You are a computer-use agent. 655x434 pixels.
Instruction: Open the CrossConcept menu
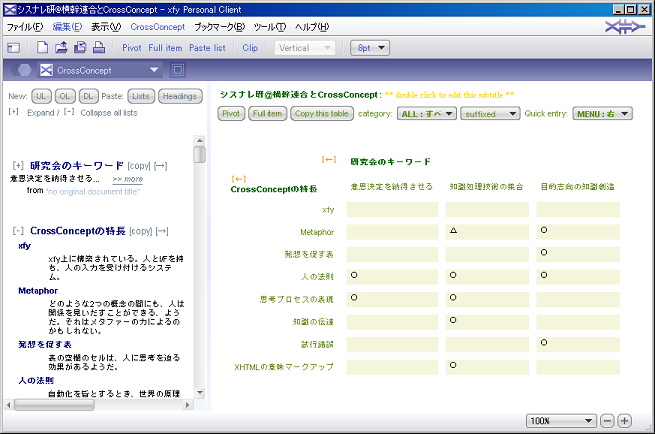pyautogui.click(x=157, y=27)
